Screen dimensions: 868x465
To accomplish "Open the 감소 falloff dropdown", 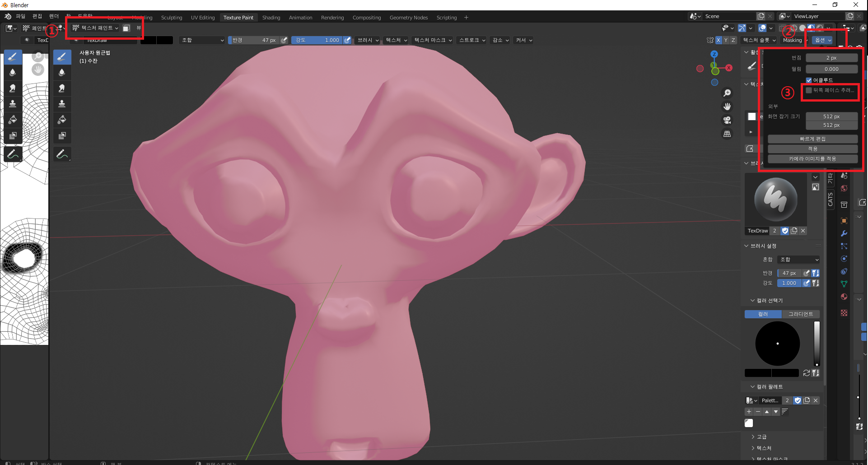I will pos(500,40).
